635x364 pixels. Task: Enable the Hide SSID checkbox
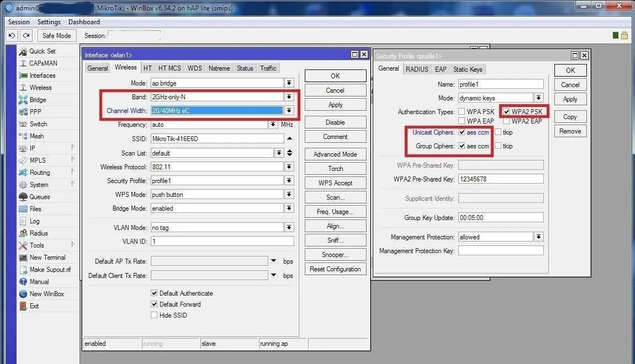[x=154, y=315]
